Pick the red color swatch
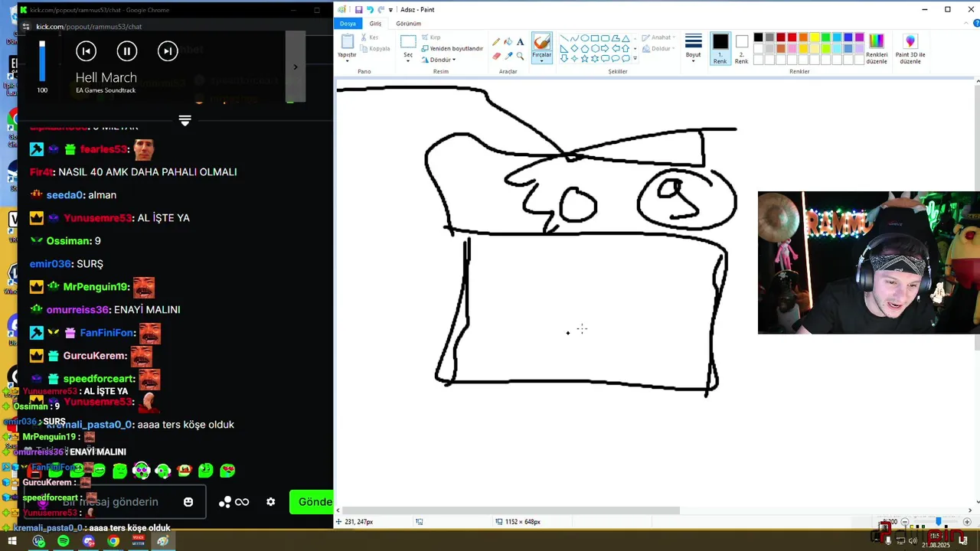The image size is (980, 551). pos(792,37)
